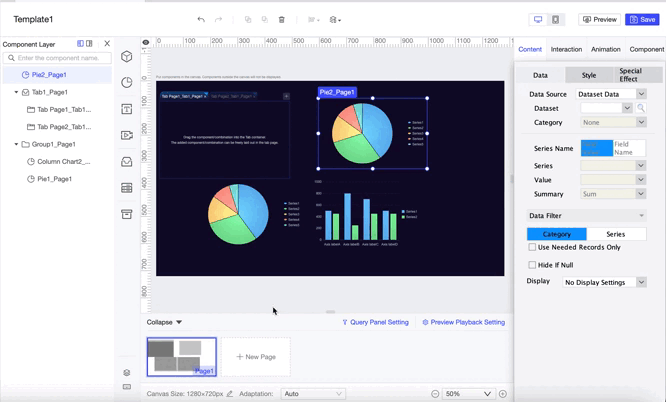Close the Component Layer panel
Screen dimensions: 666x402
click(107, 43)
